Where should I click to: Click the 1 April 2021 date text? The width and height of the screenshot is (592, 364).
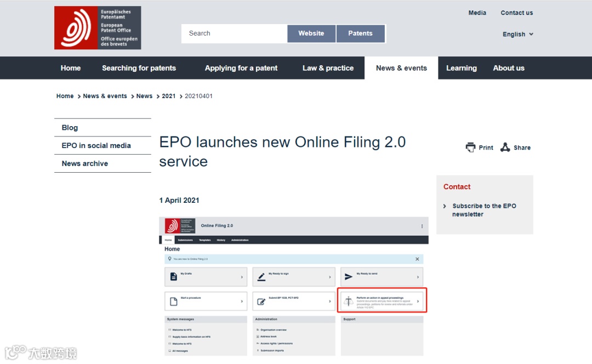point(179,200)
